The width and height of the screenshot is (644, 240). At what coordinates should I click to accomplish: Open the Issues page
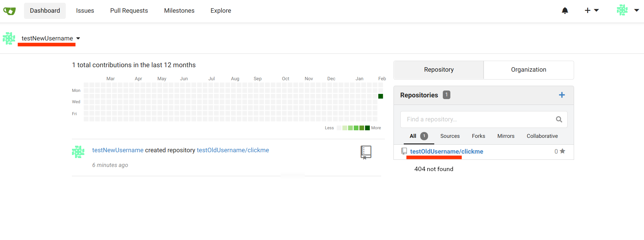coord(85,11)
